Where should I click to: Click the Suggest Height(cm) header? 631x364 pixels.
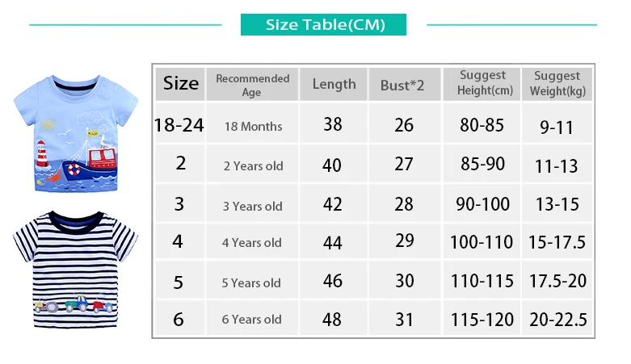(482, 84)
